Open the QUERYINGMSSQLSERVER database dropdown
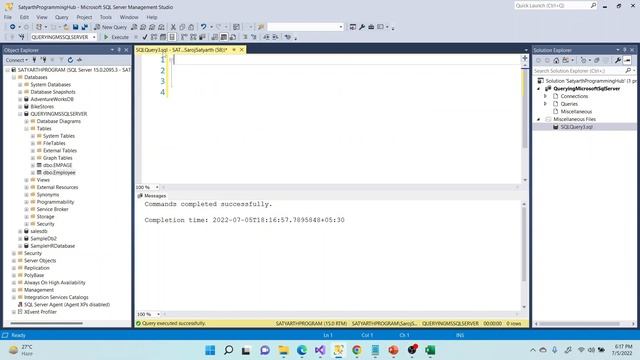This screenshot has width=640, height=360. point(94,37)
